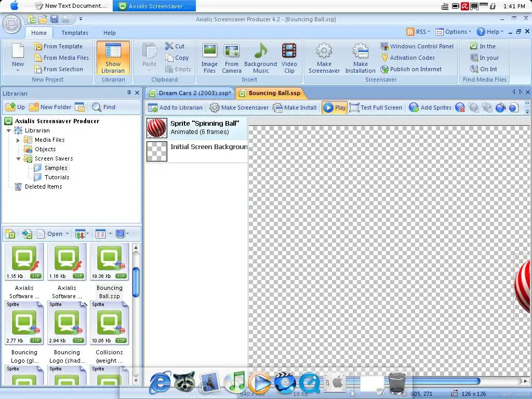This screenshot has height=399, width=532.
Task: Open the Trash in the dock
Action: tap(396, 383)
